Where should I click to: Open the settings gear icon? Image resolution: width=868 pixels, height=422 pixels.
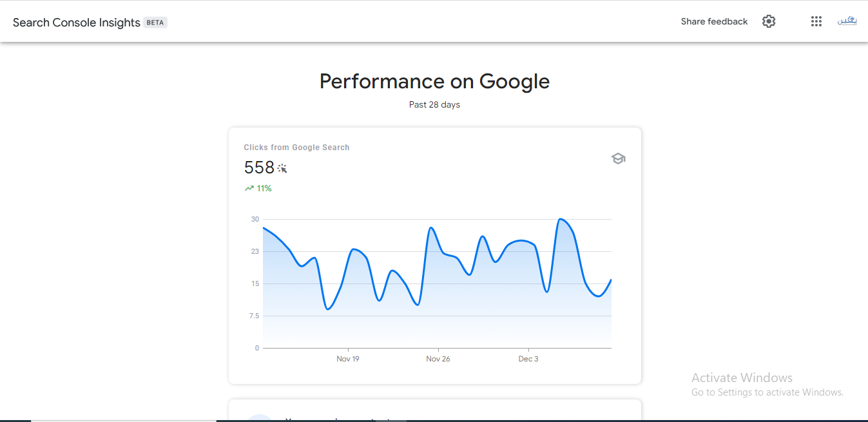click(769, 21)
